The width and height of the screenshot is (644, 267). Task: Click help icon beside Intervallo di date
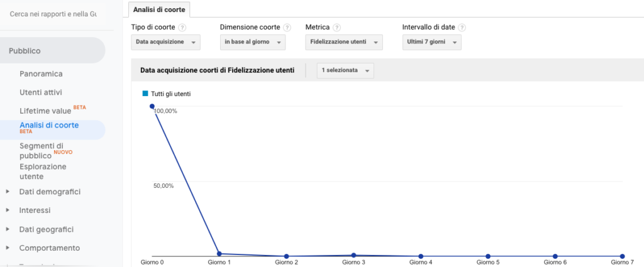[462, 28]
